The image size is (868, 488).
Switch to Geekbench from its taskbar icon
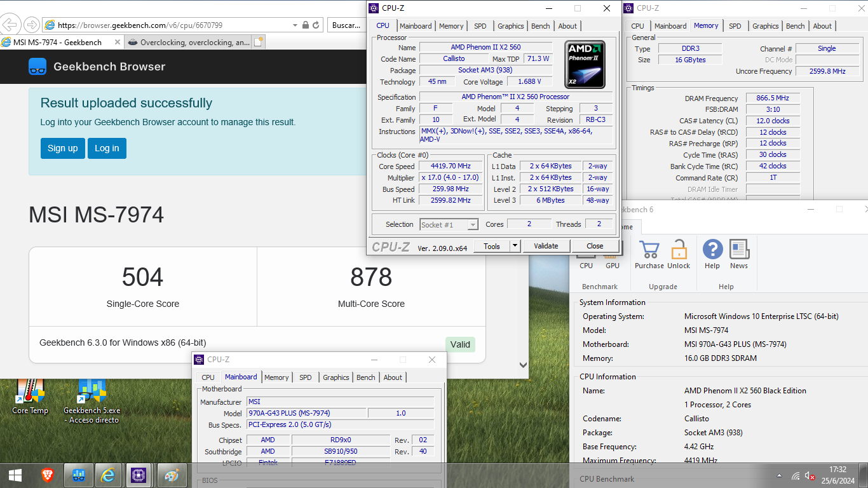[79, 475]
